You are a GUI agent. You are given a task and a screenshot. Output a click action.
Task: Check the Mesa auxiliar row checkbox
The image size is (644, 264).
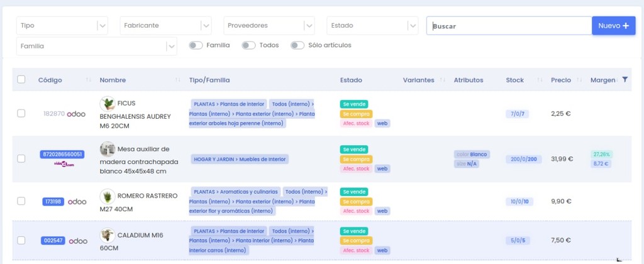point(21,158)
